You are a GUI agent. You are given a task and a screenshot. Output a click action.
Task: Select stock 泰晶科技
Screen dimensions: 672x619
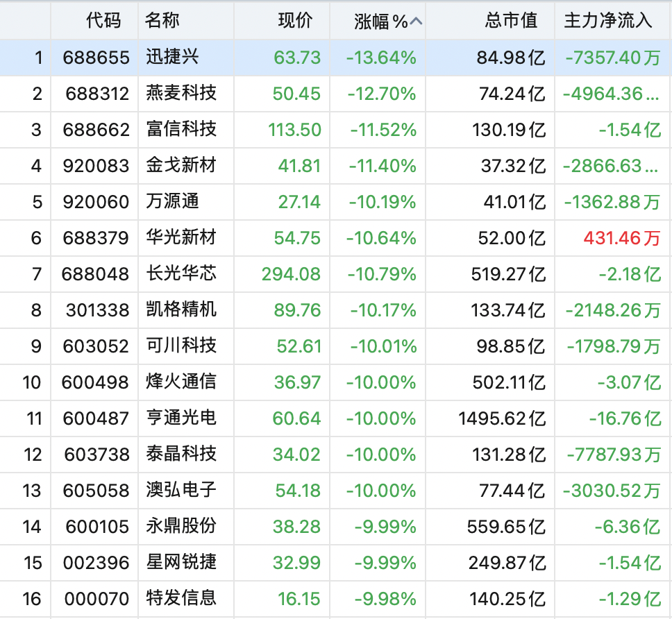pos(181,454)
